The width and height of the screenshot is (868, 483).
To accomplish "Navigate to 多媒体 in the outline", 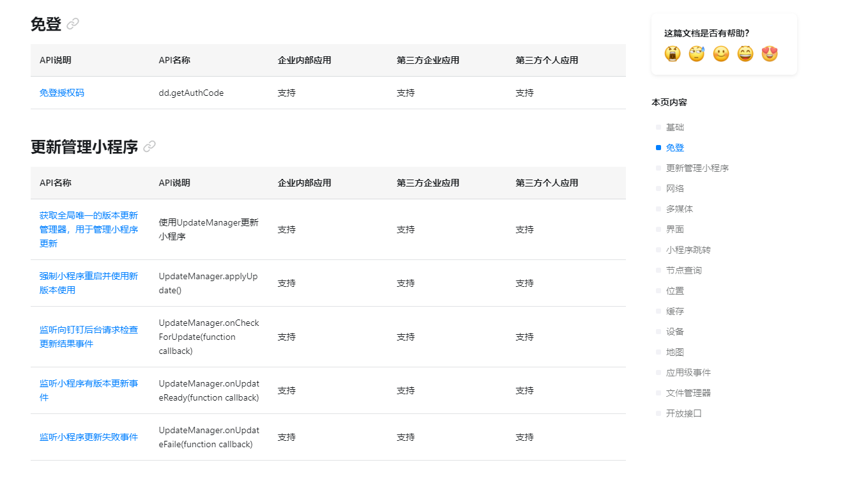I will pyautogui.click(x=680, y=209).
